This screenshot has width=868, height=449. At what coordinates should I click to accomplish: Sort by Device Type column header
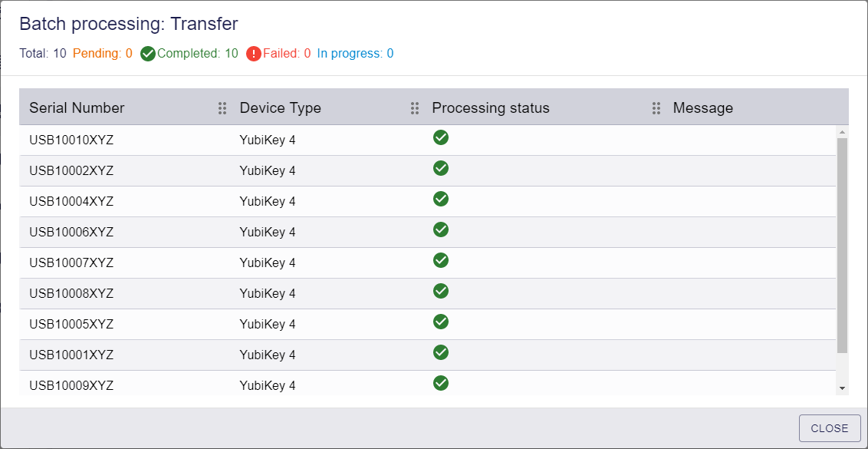(280, 107)
